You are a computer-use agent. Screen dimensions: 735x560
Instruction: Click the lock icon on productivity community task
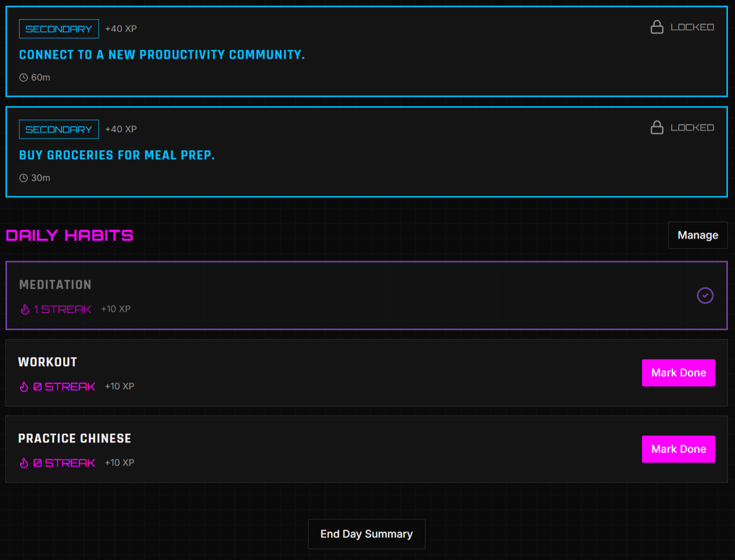657,27
